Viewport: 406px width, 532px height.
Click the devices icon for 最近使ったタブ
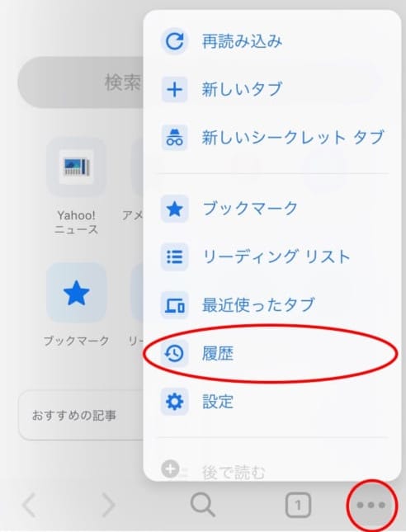[x=174, y=305]
